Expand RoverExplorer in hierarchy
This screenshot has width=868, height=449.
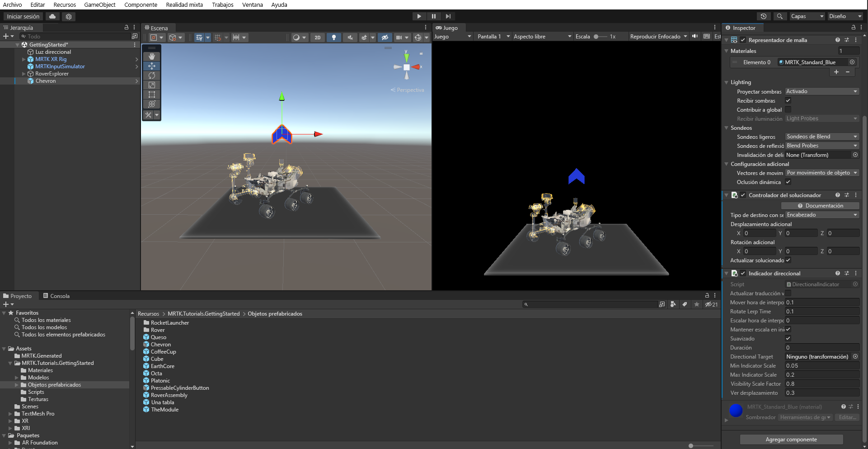pyautogui.click(x=24, y=74)
